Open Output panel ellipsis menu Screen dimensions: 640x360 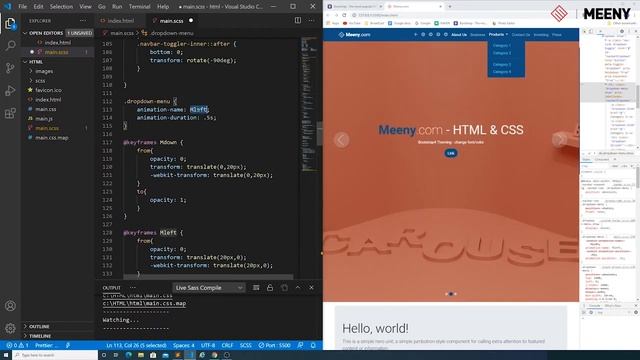click(x=133, y=288)
